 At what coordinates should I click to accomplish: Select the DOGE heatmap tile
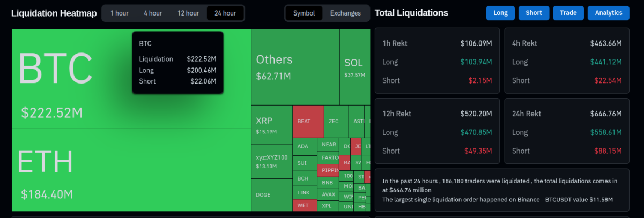271,195
